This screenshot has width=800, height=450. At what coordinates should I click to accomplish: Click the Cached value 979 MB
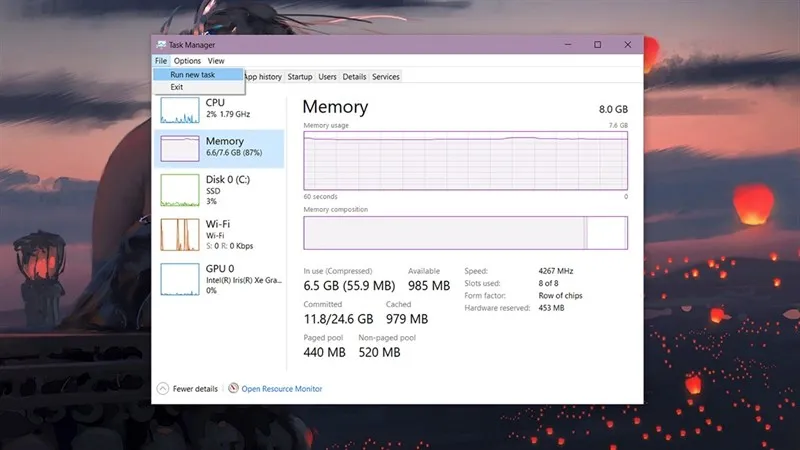[407, 319]
